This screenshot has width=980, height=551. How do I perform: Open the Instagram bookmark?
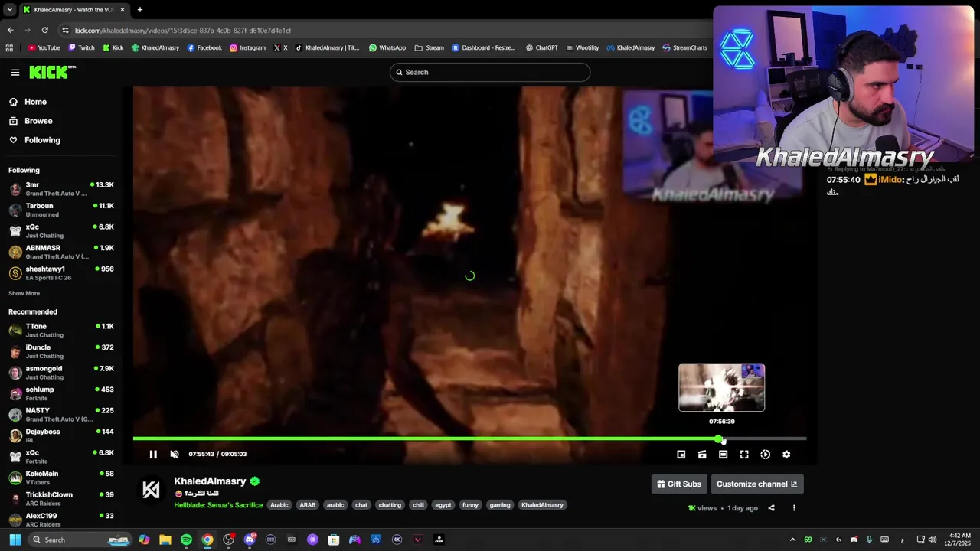click(247, 47)
